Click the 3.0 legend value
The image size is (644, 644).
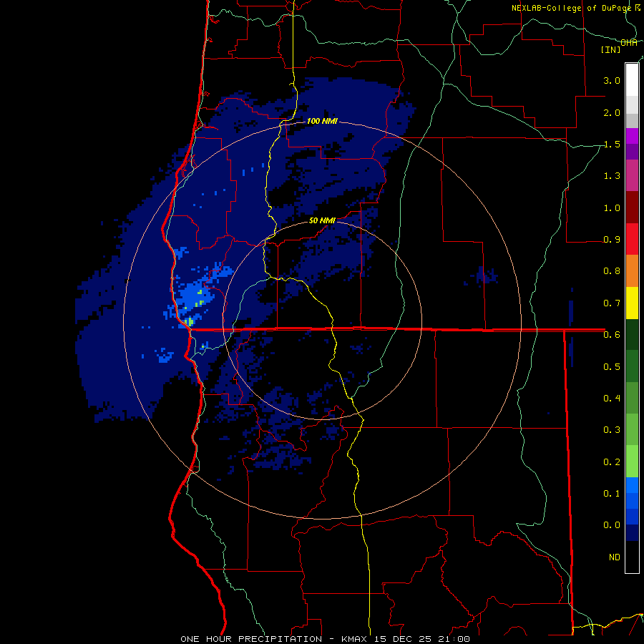click(x=612, y=80)
